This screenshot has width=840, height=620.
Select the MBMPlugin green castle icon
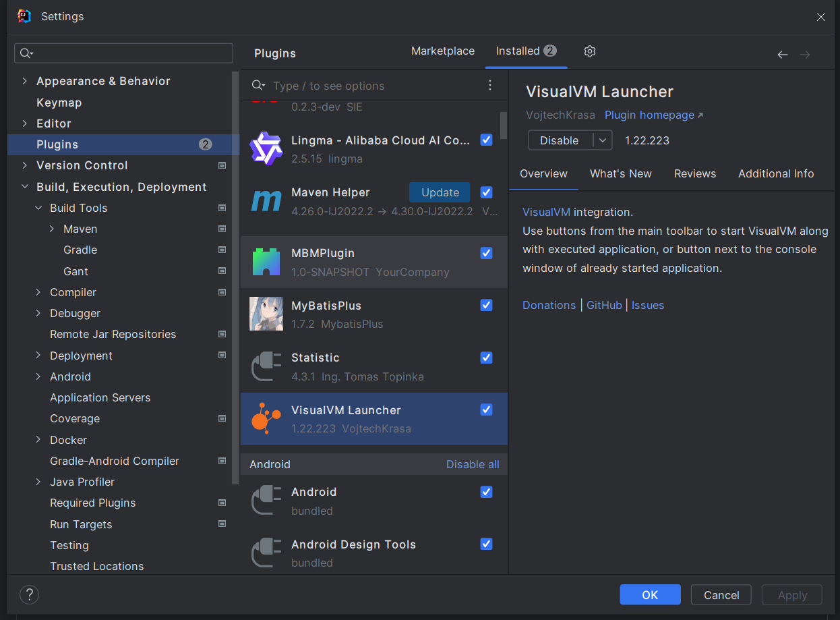click(x=266, y=262)
